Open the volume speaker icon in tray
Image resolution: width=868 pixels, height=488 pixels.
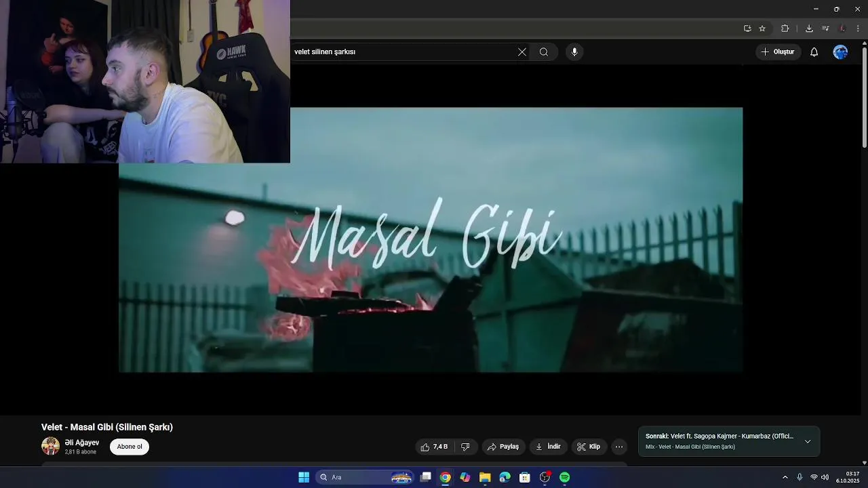click(825, 477)
